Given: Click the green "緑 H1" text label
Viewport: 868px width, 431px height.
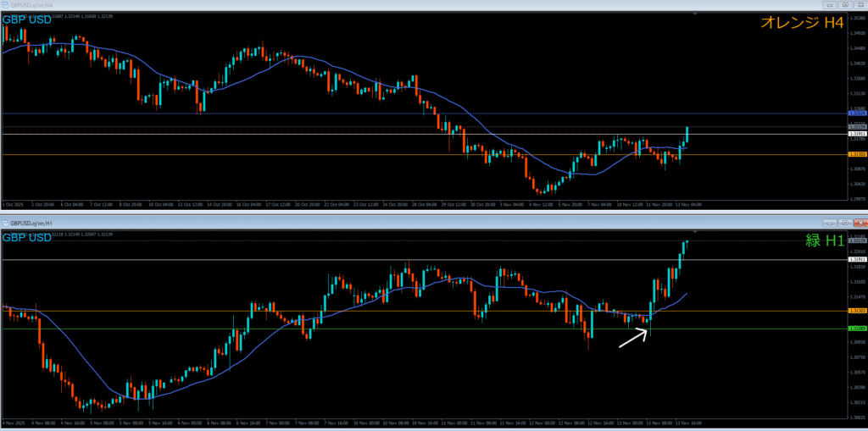Looking at the screenshot, I should tap(824, 240).
